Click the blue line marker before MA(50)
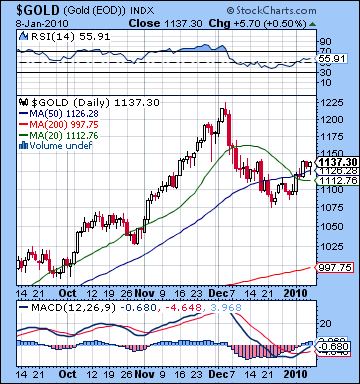This screenshot has width=360, height=384. tap(24, 114)
